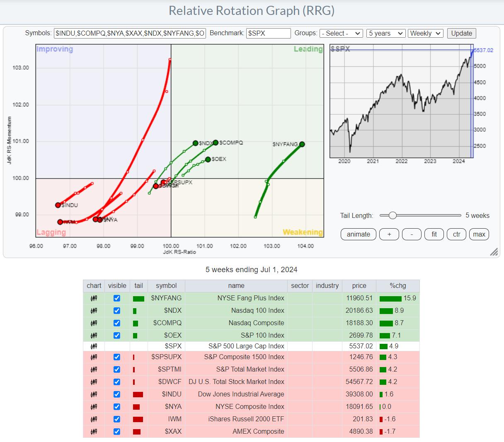Click the chart icon in the IWM row
The height and width of the screenshot is (442, 504).
pyautogui.click(x=94, y=419)
